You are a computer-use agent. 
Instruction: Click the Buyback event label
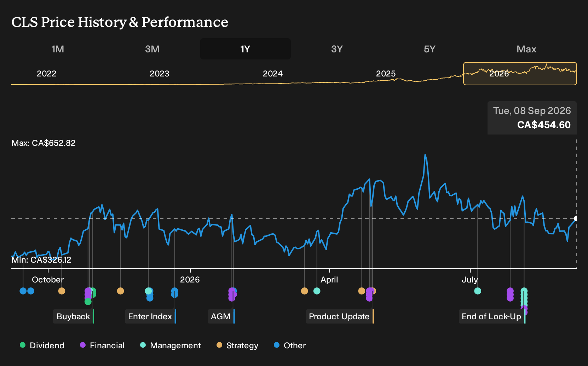click(x=74, y=316)
